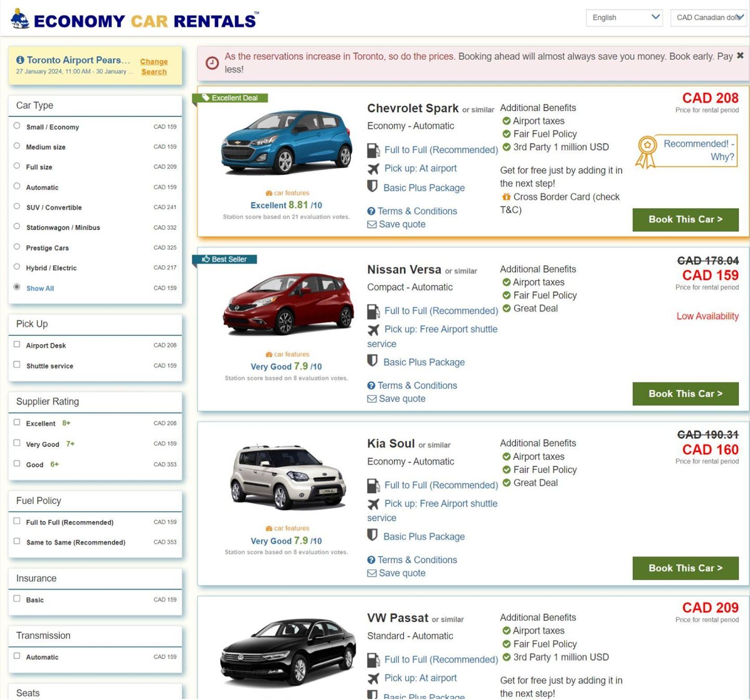Click the shield icon for Chevrolet Spark package
Image resolution: width=750 pixels, height=700 pixels.
point(372,186)
